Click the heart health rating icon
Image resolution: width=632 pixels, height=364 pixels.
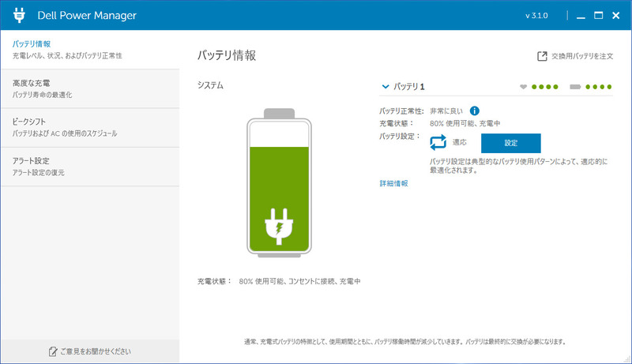point(523,87)
